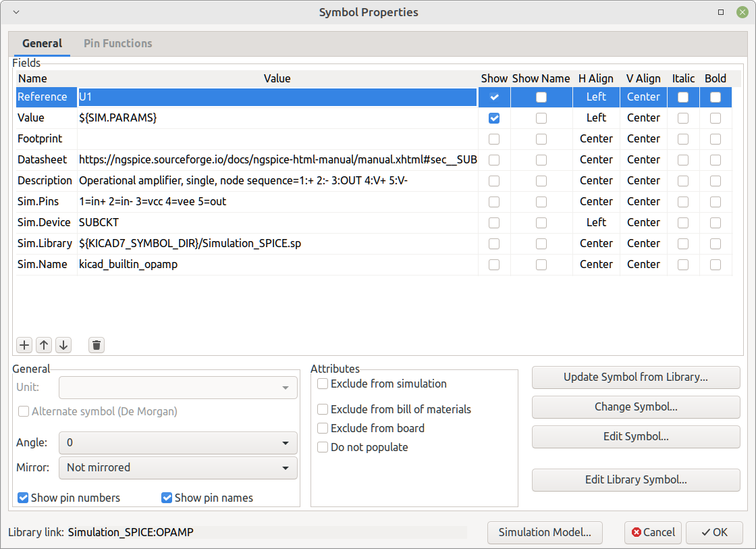Maximize the Symbol Properties window

coord(721,12)
